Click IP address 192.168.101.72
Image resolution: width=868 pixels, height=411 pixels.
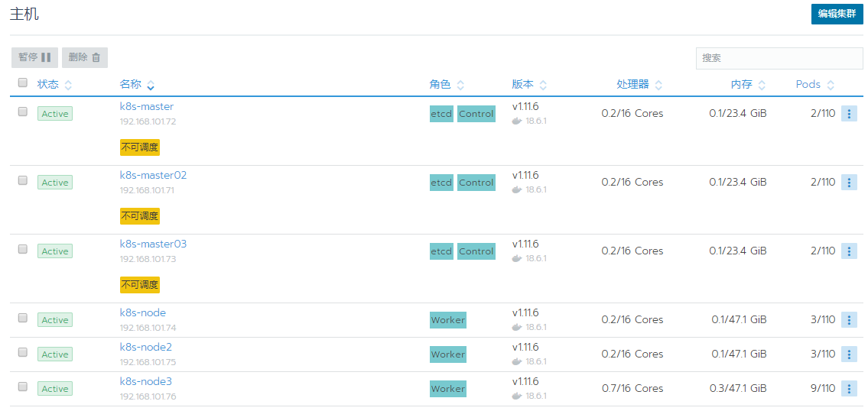(x=148, y=121)
